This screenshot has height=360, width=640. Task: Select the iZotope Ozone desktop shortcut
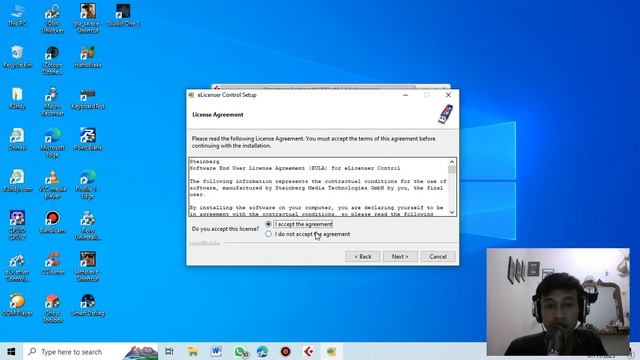(52, 60)
